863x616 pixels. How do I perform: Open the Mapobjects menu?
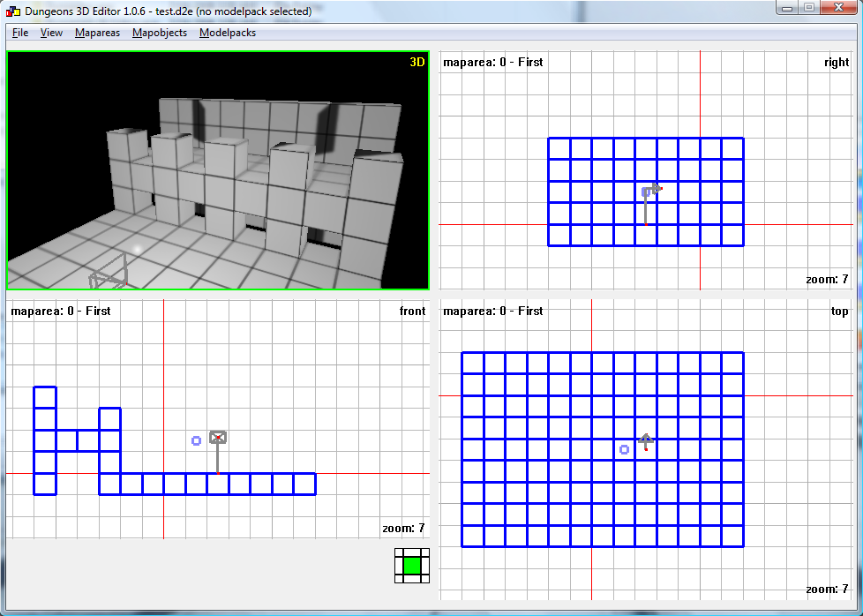[x=160, y=33]
